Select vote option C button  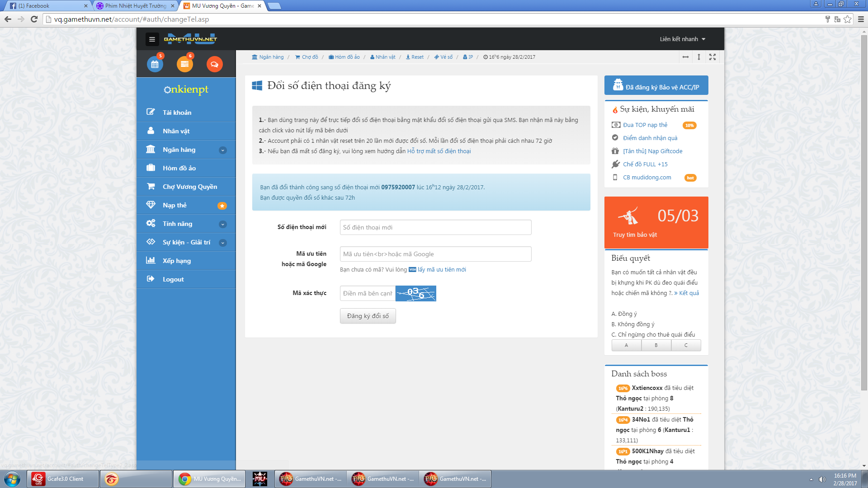click(686, 345)
